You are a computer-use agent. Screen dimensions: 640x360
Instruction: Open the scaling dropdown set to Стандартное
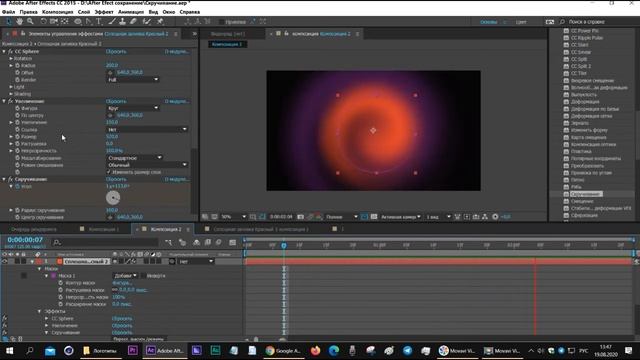point(135,158)
